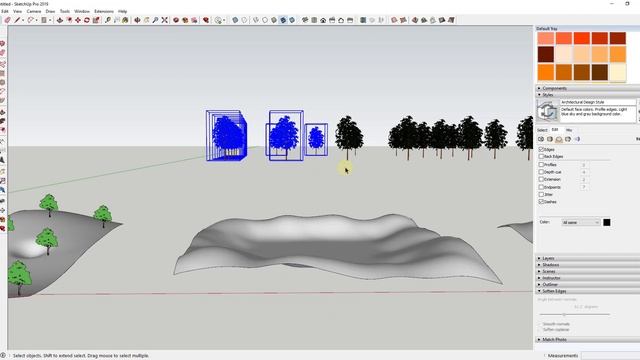640x360 pixels.
Task: Open Watermark settings icon in Styles Edit
Action: (x=568, y=139)
